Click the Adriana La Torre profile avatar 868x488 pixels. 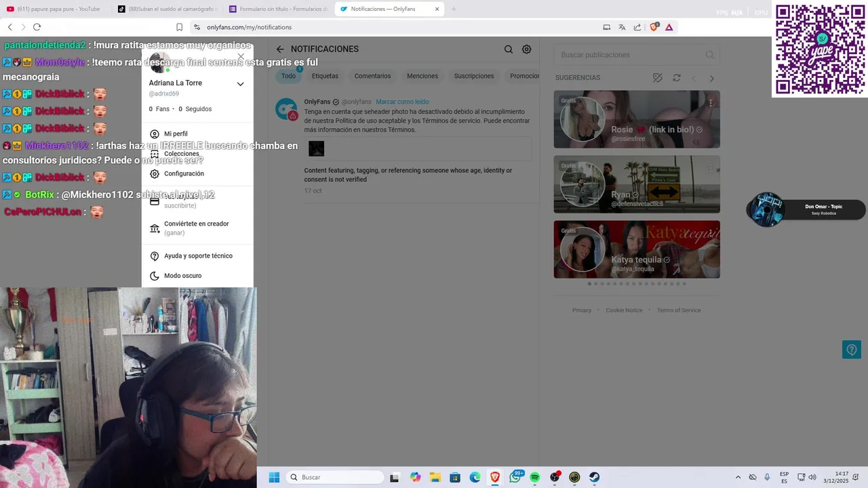pyautogui.click(x=160, y=62)
